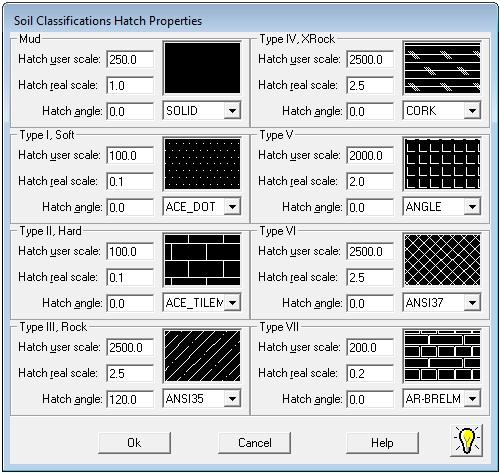
Task: Click the Type VI crosshatch pattern preview
Action: (442, 260)
